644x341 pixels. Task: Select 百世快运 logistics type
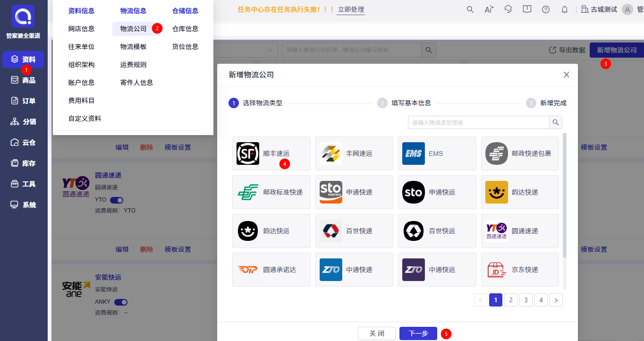tap(437, 231)
